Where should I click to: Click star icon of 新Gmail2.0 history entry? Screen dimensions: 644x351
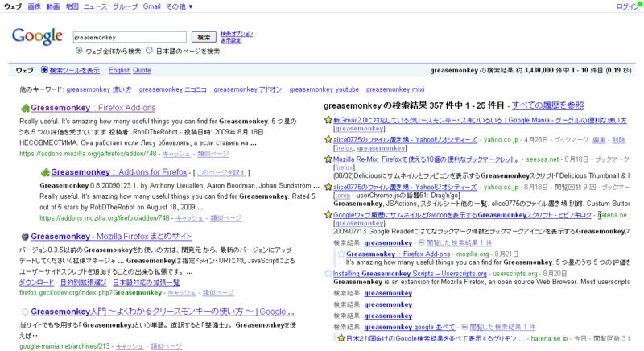328,120
